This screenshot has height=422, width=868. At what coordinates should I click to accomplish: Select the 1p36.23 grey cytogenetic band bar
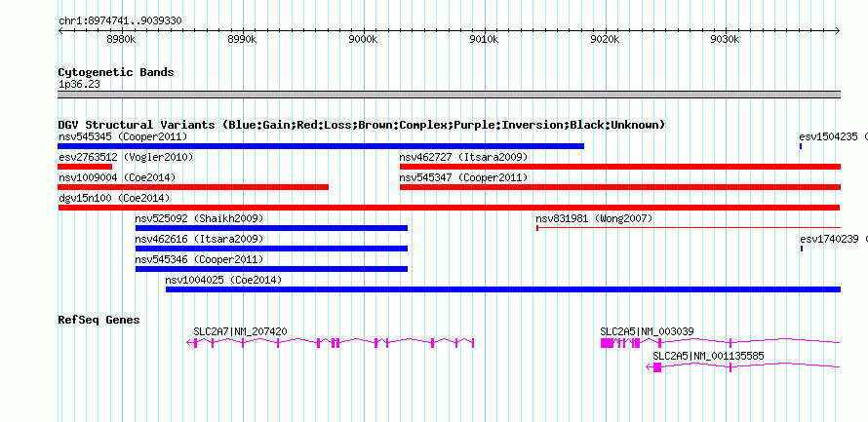449,95
